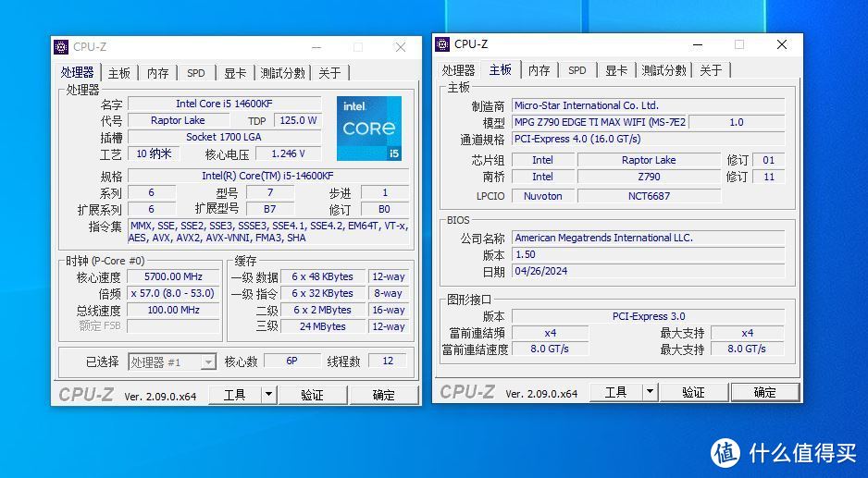This screenshot has height=478, width=868.
Task: Expand 工具 dropdown arrow in the right window
Action: click(650, 393)
